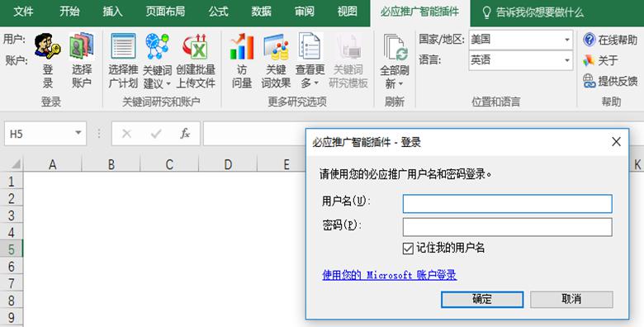
Task: Select row 8 header
Action: coord(11,301)
